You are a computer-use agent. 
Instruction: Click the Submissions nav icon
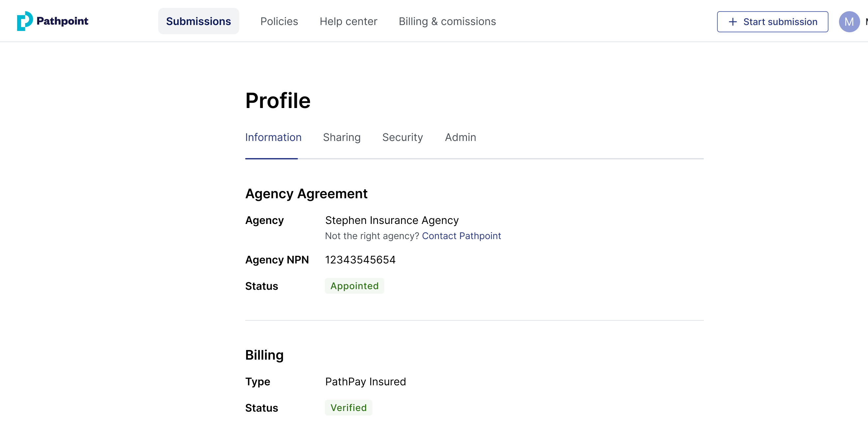(x=198, y=21)
